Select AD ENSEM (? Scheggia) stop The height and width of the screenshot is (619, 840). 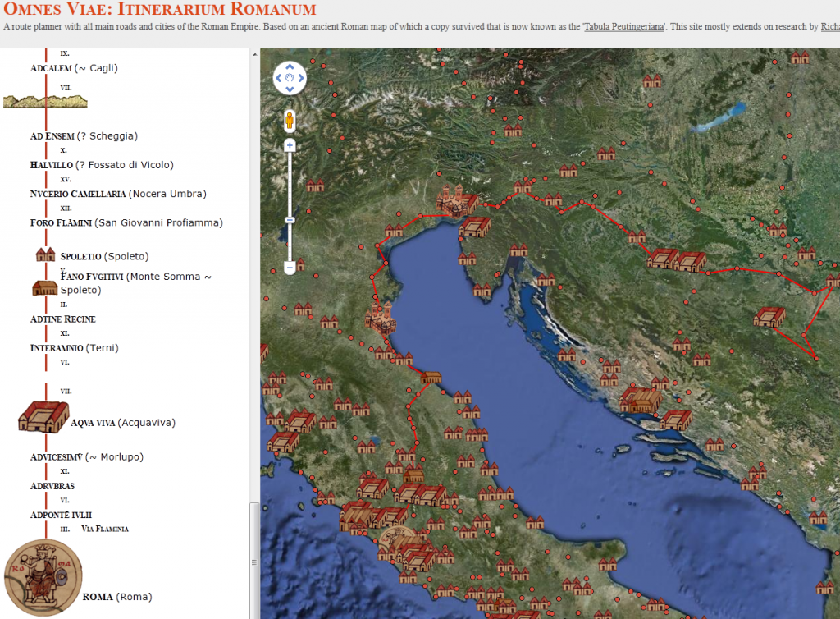(x=84, y=136)
